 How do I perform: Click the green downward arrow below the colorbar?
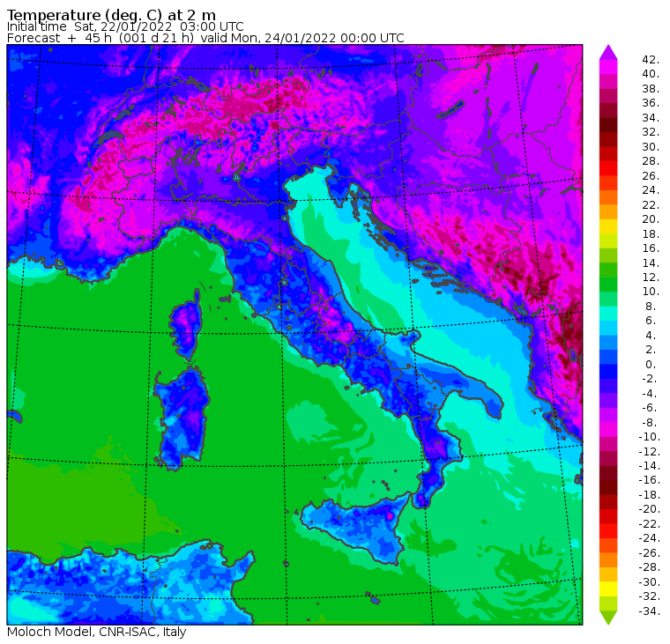[x=608, y=618]
